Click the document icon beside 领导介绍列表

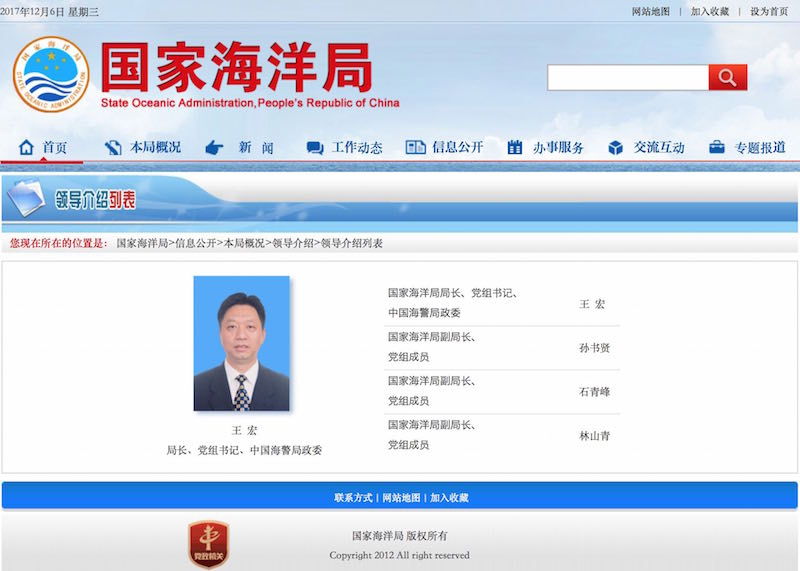pos(26,197)
